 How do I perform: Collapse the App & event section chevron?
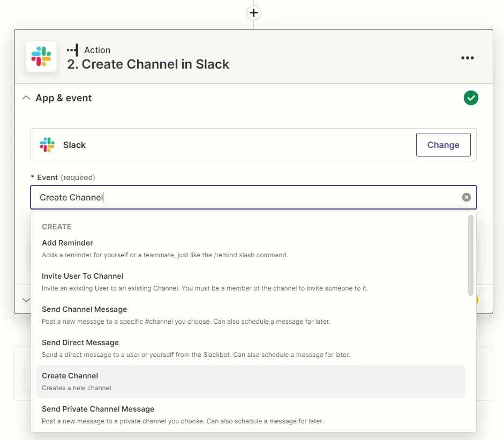[x=26, y=98]
